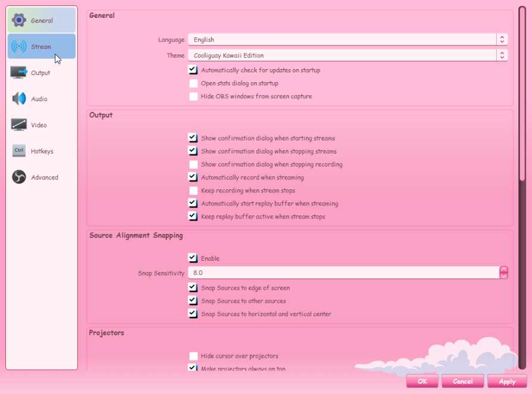The image size is (532, 394).
Task: Switch to the Stream settings tab
Action: [42, 46]
